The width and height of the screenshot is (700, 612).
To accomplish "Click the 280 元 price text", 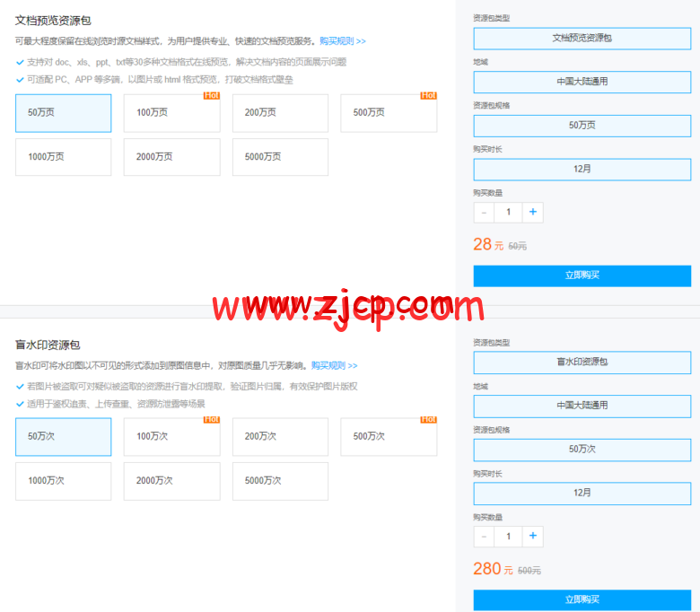I will [x=494, y=569].
